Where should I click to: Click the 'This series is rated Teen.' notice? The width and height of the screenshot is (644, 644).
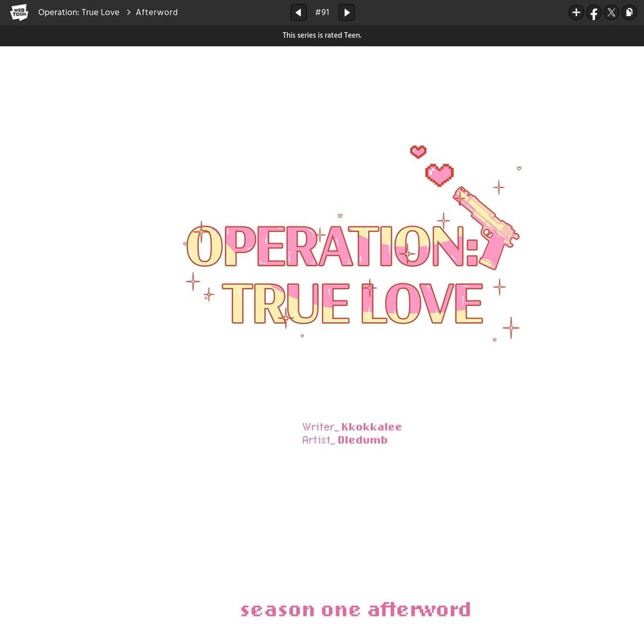322,35
